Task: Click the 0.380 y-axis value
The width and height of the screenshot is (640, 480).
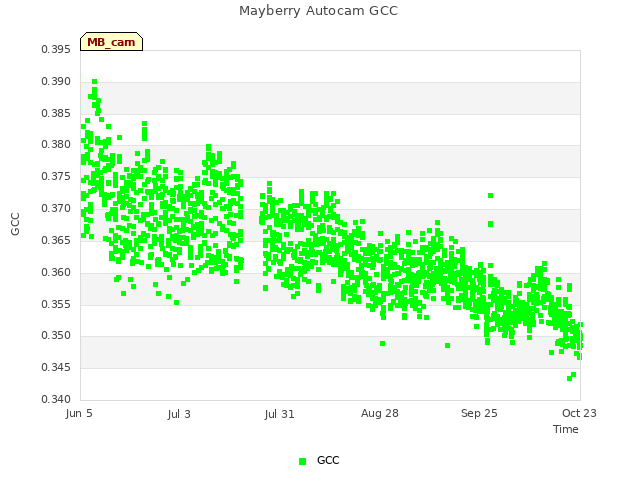Action: tap(56, 144)
